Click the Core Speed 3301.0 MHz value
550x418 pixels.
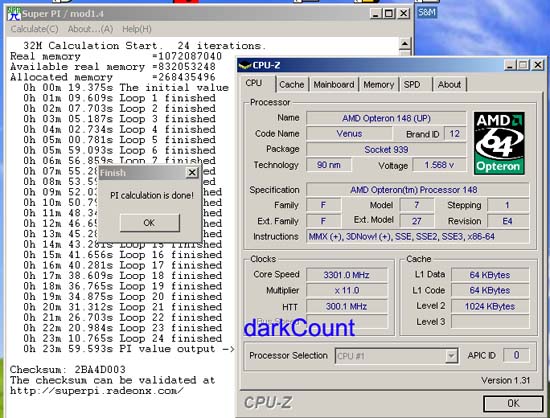(347, 275)
